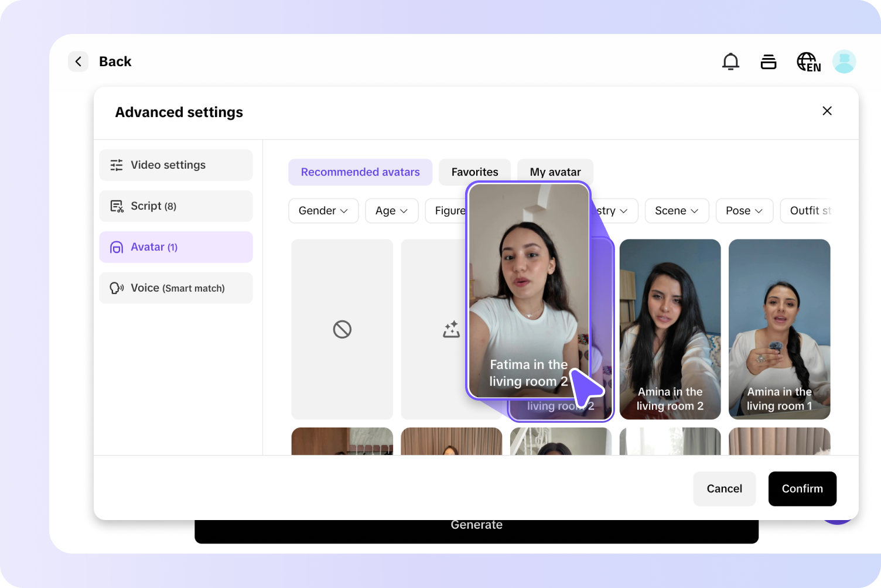Open the Script (8) section
Screen dimensions: 881x588
tap(176, 206)
